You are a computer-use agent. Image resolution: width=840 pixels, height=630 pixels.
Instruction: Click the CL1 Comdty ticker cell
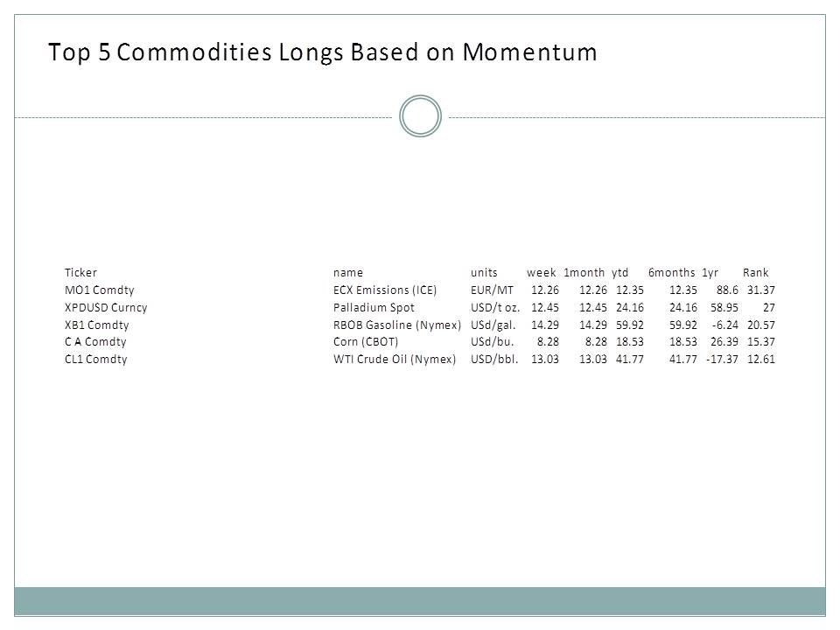point(95,359)
